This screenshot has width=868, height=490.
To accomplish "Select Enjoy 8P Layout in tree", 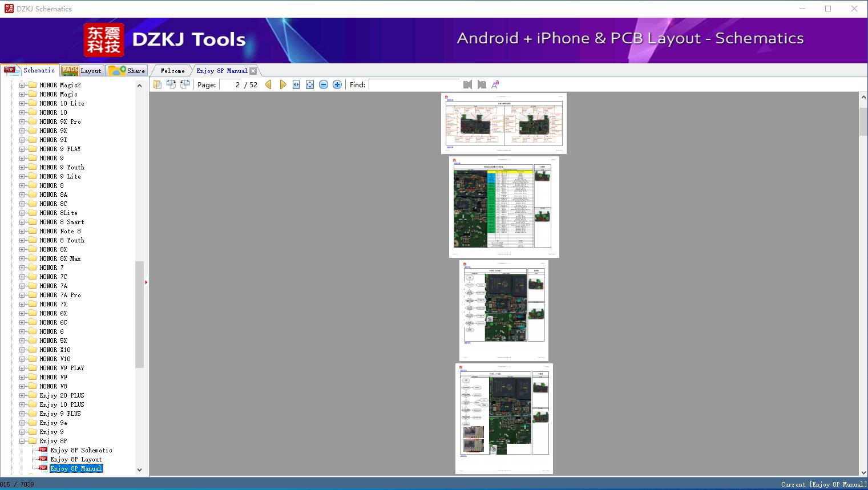I will point(76,459).
